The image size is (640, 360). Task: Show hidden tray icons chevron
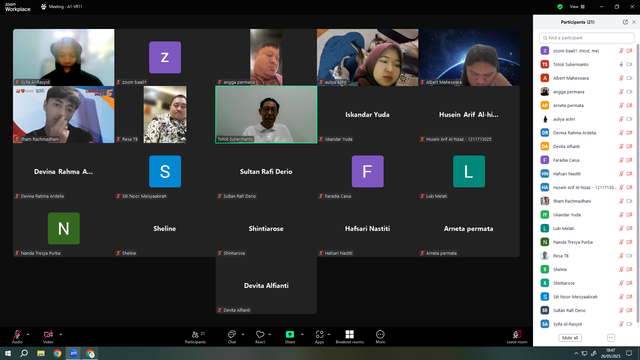576,353
